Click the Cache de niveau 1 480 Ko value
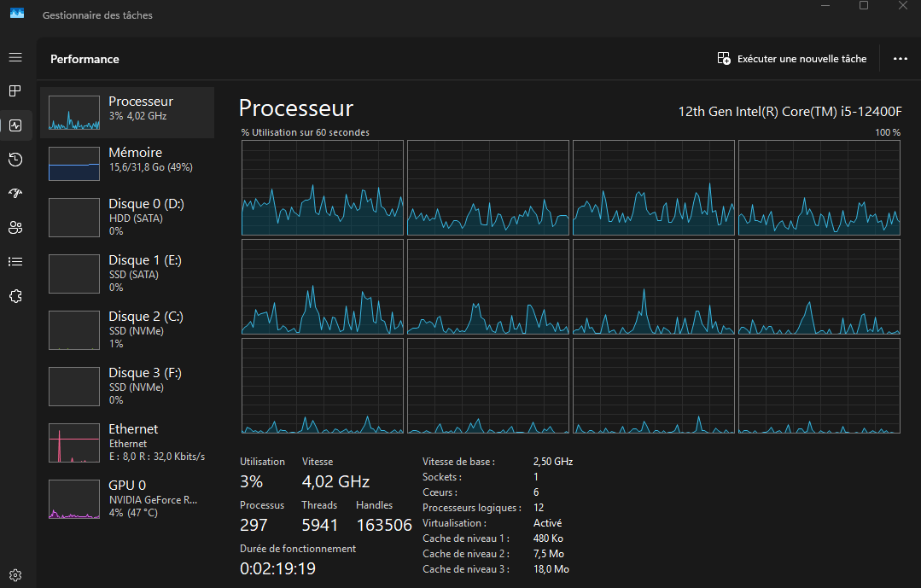This screenshot has width=921, height=588. (548, 538)
